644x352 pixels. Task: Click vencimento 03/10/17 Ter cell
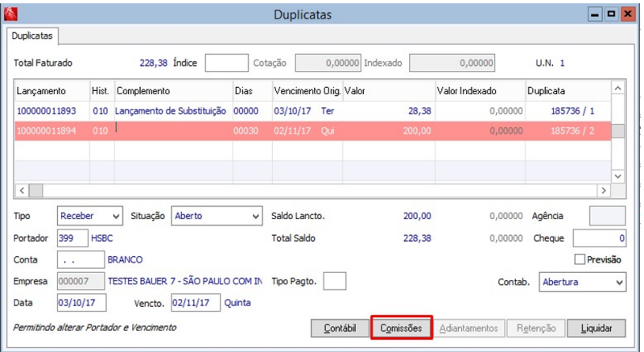click(308, 111)
